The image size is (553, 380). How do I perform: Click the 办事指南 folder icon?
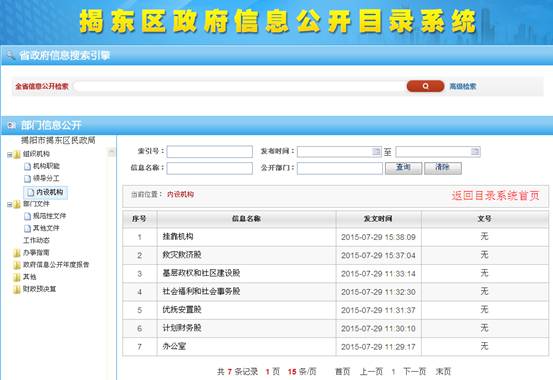pos(17,253)
